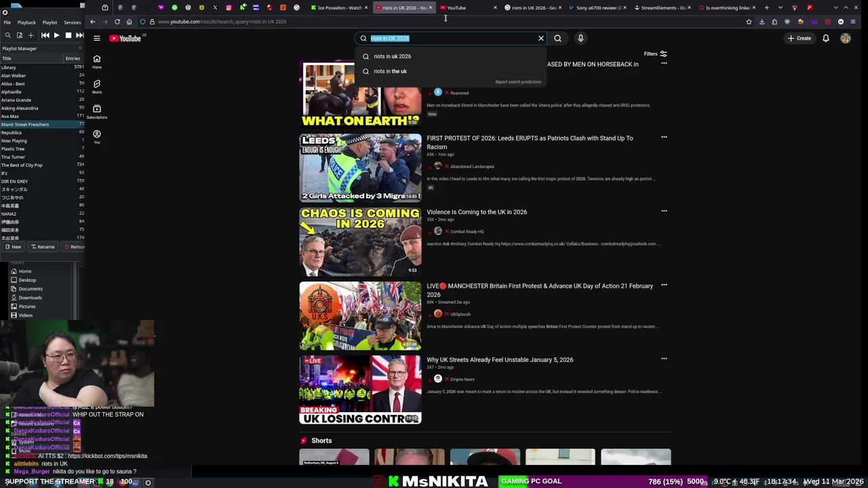Open more actions for Violence Is Coming video

(x=664, y=211)
